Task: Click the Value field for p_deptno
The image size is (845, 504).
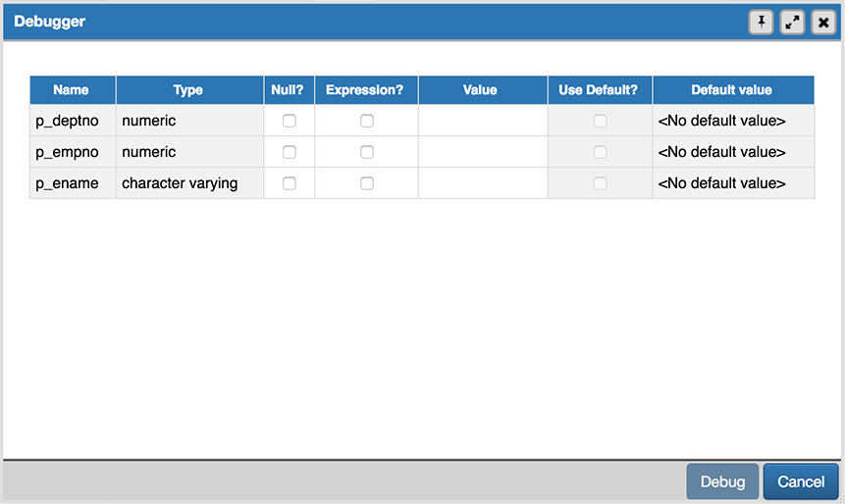Action: 482,121
